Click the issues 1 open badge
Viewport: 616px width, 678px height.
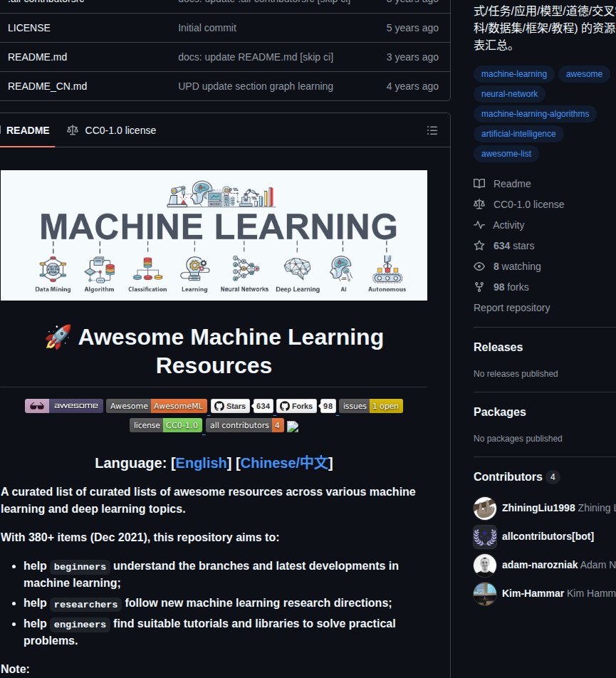[x=371, y=406]
